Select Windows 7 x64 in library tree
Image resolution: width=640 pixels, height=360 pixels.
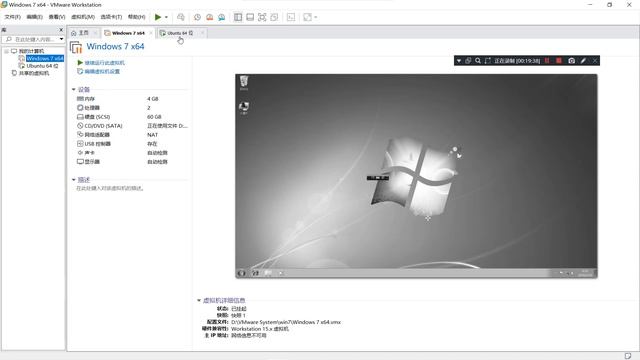coord(45,58)
